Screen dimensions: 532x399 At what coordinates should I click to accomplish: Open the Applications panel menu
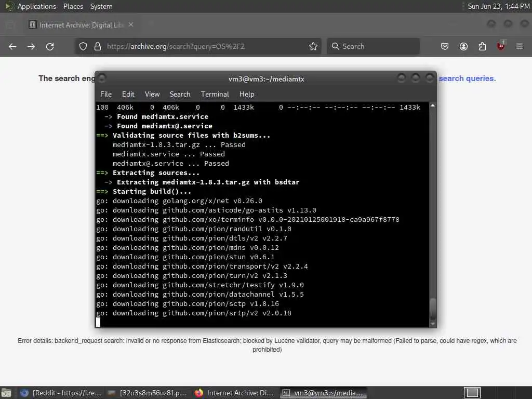pyautogui.click(x=37, y=6)
